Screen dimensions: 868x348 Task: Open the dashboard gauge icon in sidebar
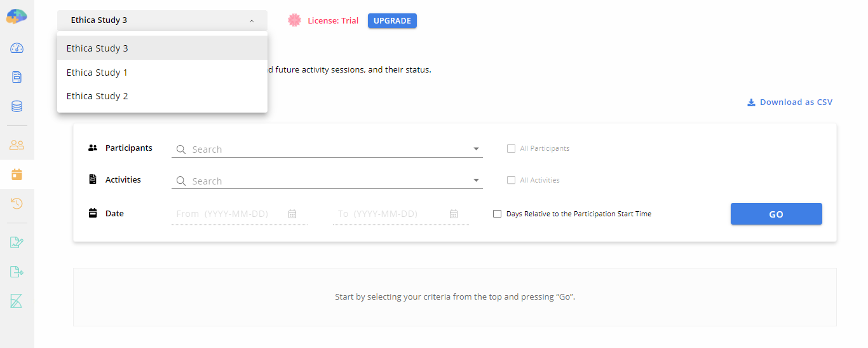click(x=17, y=48)
